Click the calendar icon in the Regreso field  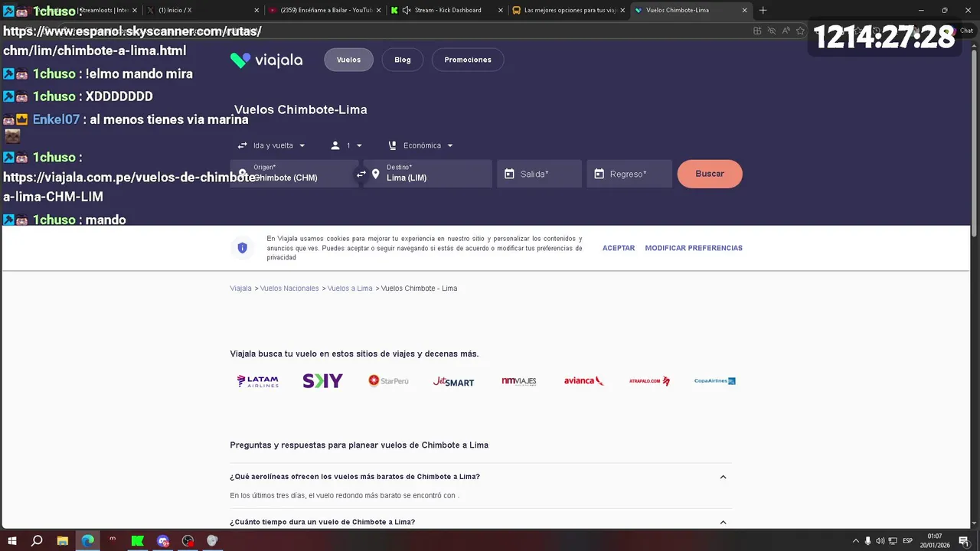[599, 174]
